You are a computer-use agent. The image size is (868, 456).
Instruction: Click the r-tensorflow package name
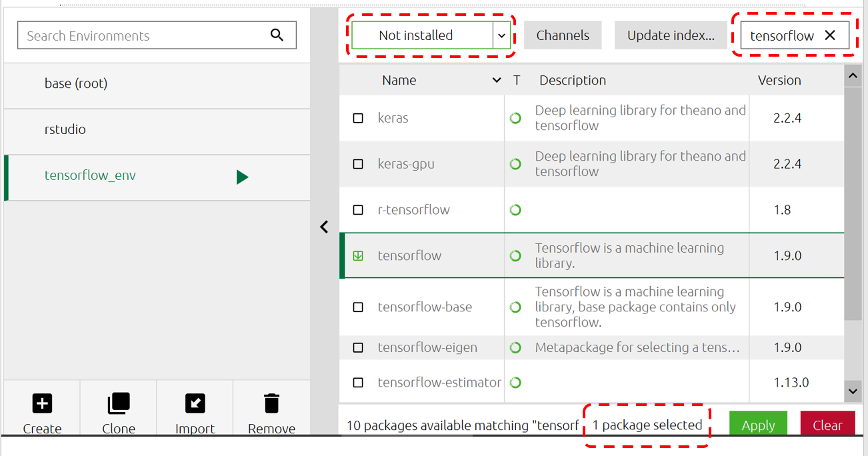click(413, 209)
